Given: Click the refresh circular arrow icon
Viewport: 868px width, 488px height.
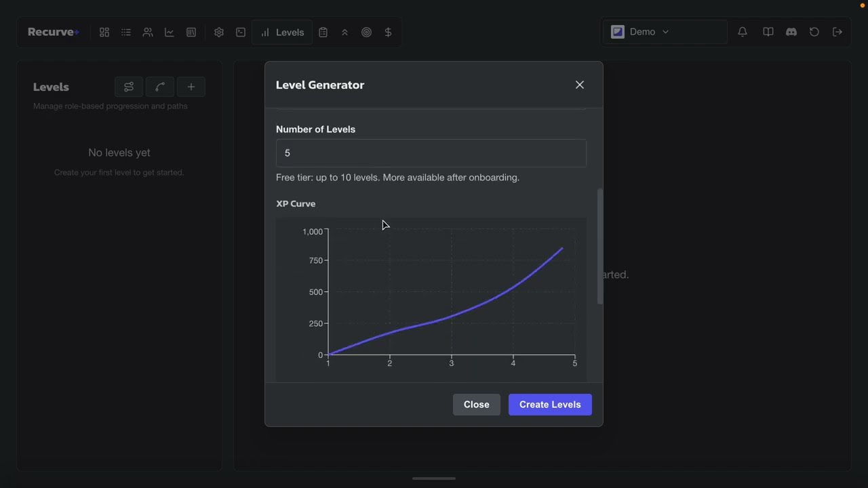Looking at the screenshot, I should pyautogui.click(x=814, y=32).
